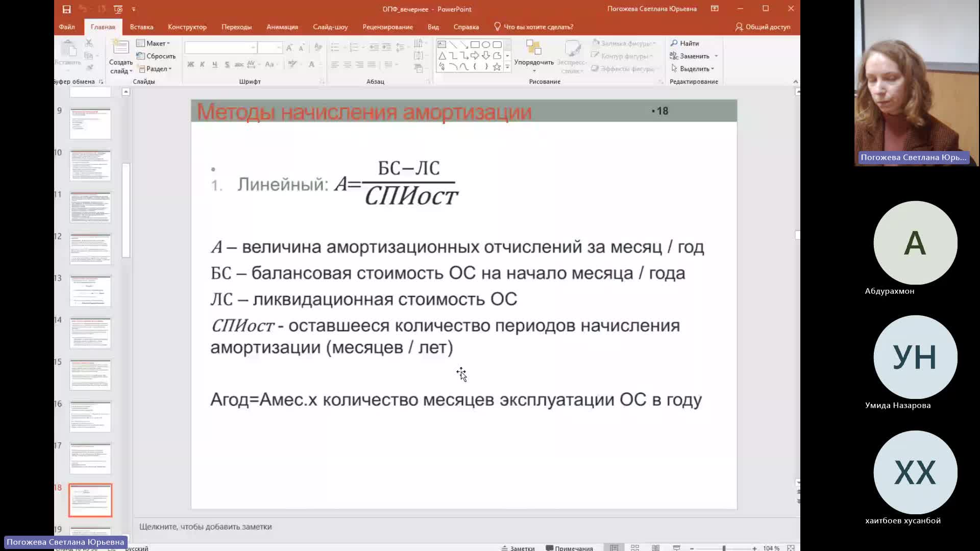
Task: Click the Сбросить reset button
Action: click(x=156, y=56)
